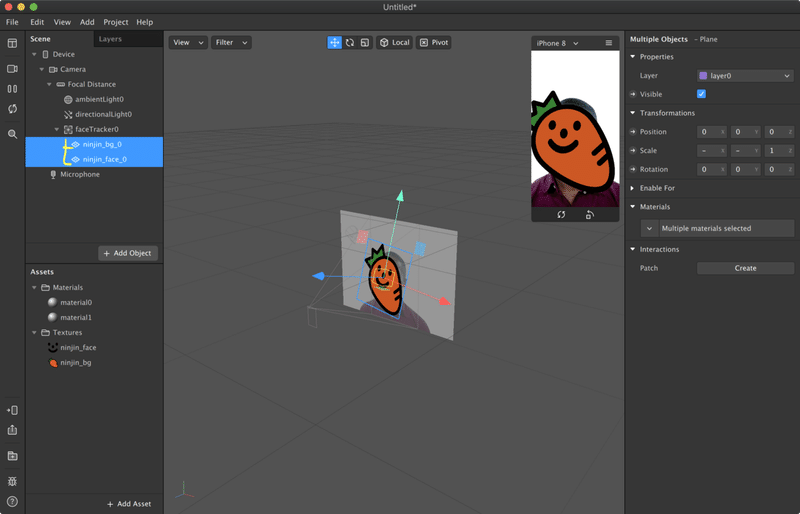The height and width of the screenshot is (514, 800).
Task: Click the ambientLight0 globe icon
Action: (x=68, y=100)
